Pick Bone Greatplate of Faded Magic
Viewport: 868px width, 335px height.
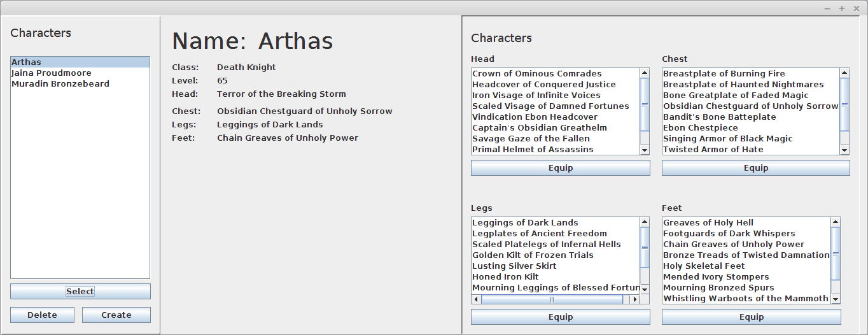[751, 95]
